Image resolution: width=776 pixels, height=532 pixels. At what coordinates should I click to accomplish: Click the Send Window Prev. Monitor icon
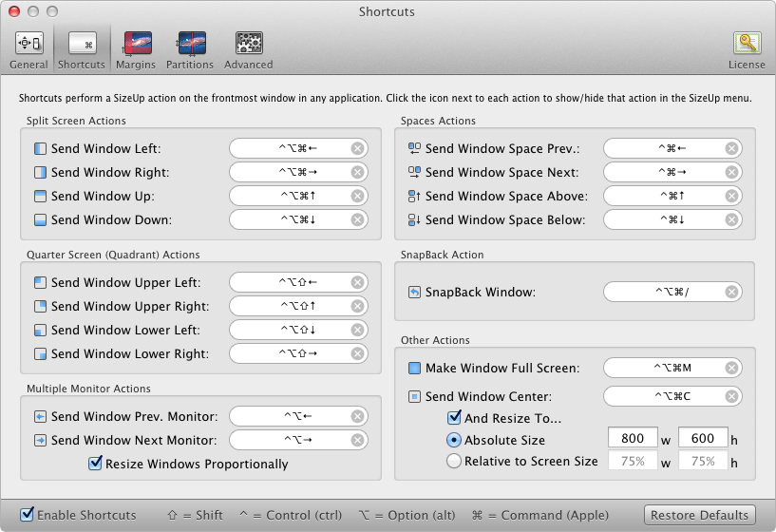click(x=40, y=417)
